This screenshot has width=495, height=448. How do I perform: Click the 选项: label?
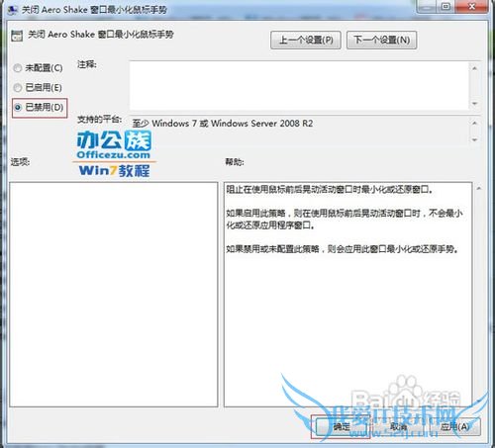coord(20,162)
